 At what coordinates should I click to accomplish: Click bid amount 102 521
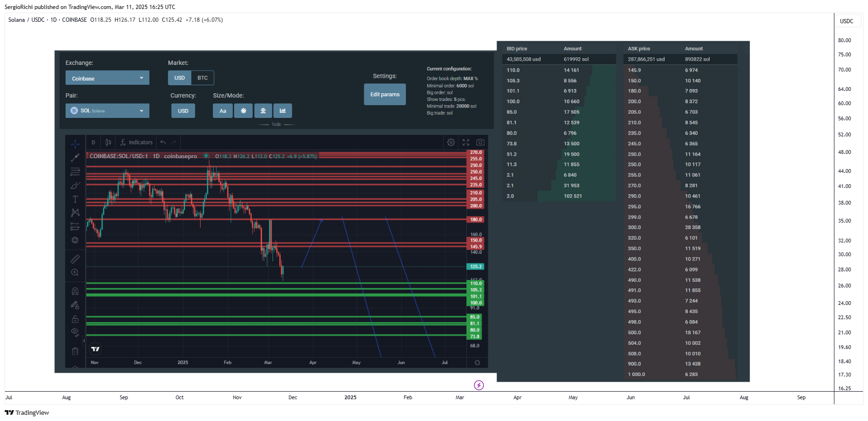[x=573, y=196]
